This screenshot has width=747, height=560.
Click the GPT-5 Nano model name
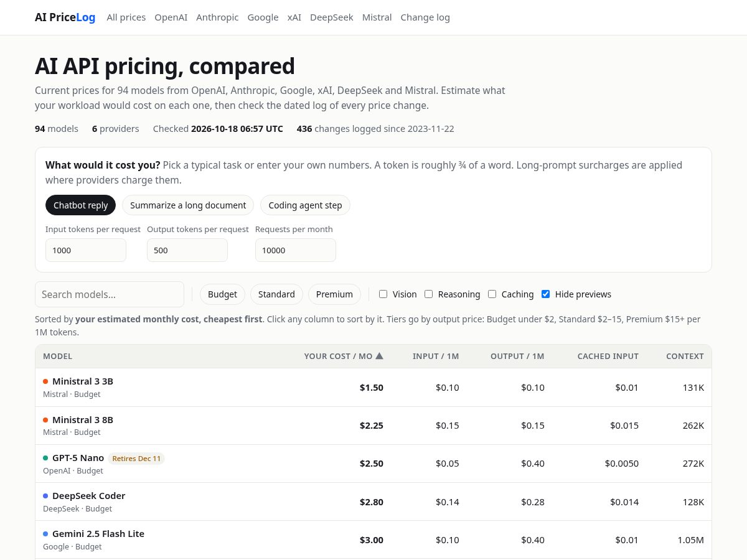pos(78,458)
